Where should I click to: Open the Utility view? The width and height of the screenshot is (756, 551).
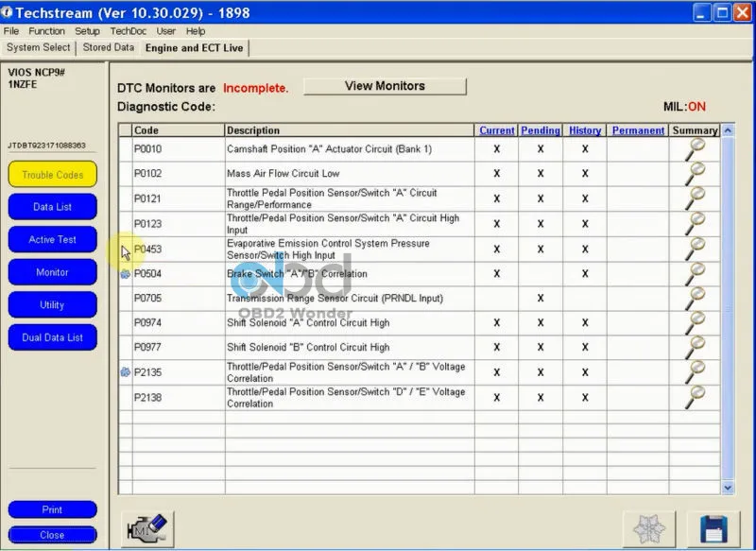[x=53, y=304]
